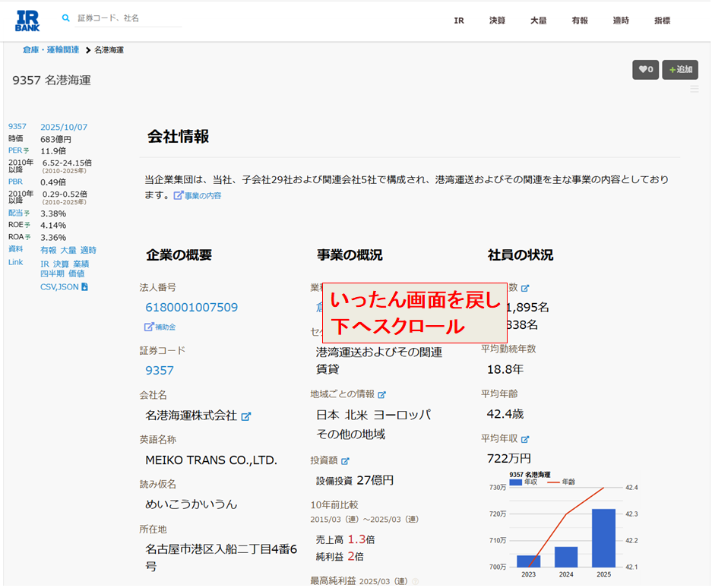Click the search magnifier icon
This screenshot has height=588, width=712.
[x=66, y=17]
